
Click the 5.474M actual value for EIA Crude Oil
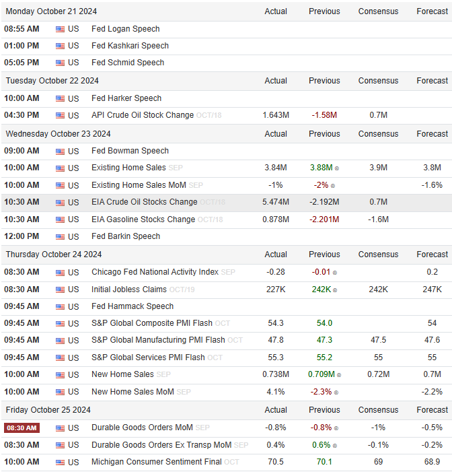(x=276, y=202)
